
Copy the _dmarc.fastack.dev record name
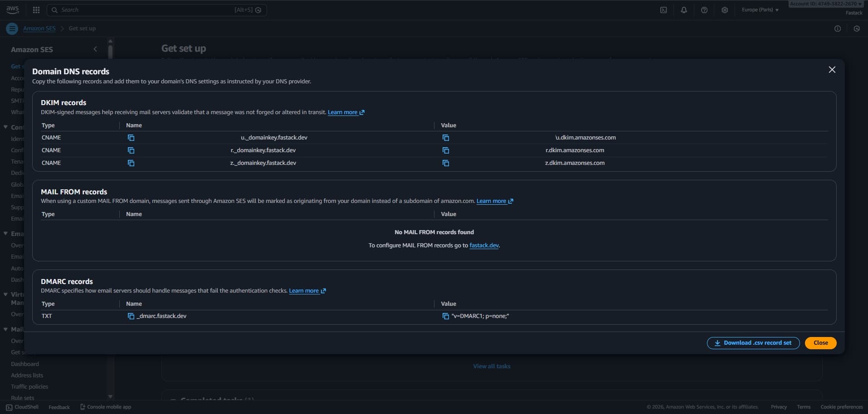[x=131, y=316]
